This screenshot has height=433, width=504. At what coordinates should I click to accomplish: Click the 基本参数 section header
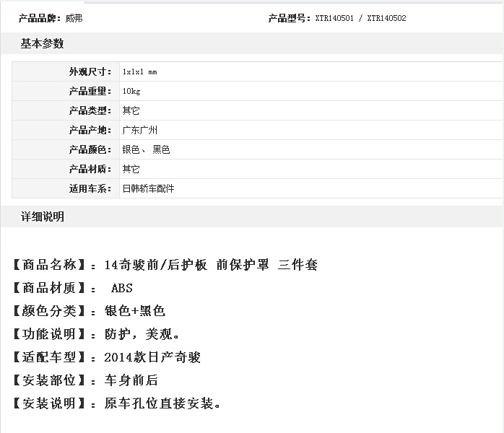tap(42, 43)
